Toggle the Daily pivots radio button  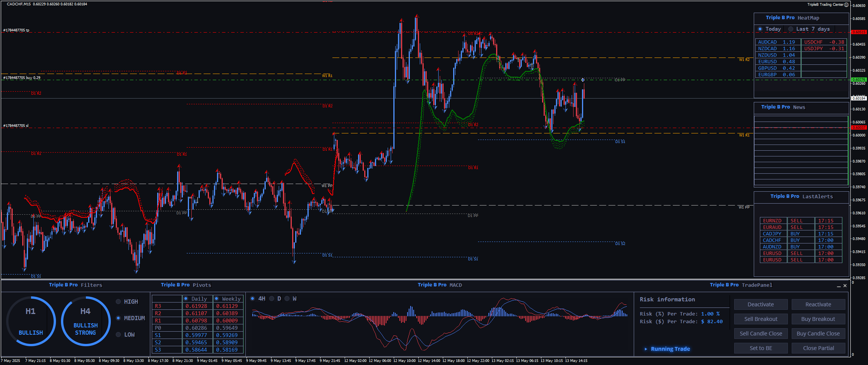coord(186,299)
